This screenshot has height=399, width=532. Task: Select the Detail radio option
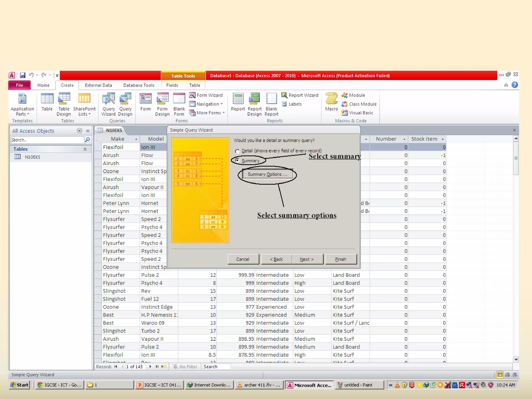pyautogui.click(x=237, y=151)
